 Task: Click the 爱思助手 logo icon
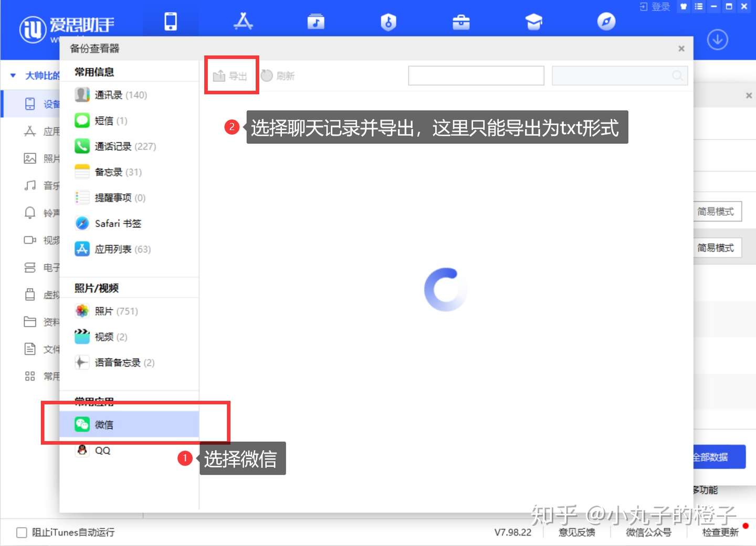tap(33, 29)
